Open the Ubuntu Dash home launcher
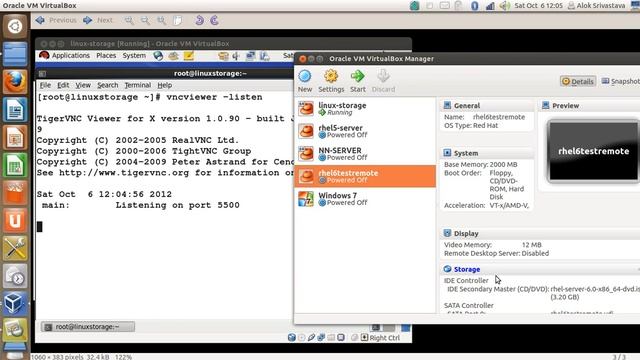This screenshot has height=360, width=640. point(15,27)
